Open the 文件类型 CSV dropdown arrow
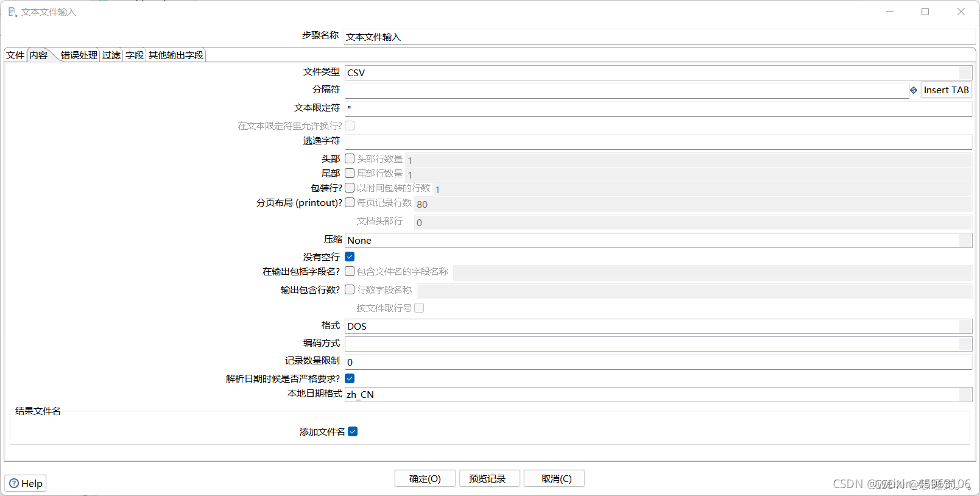This screenshot has height=496, width=980. point(965,73)
